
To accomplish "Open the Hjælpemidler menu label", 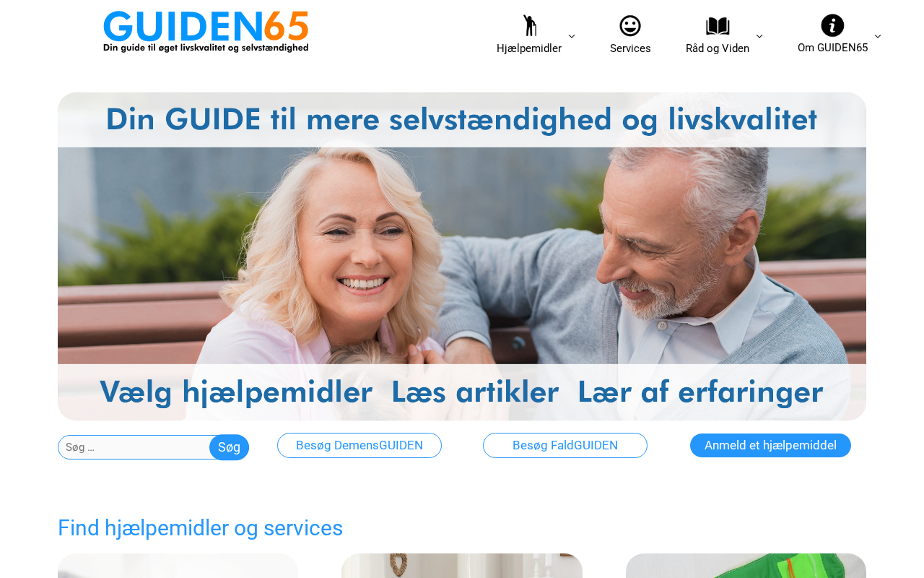I will (529, 48).
